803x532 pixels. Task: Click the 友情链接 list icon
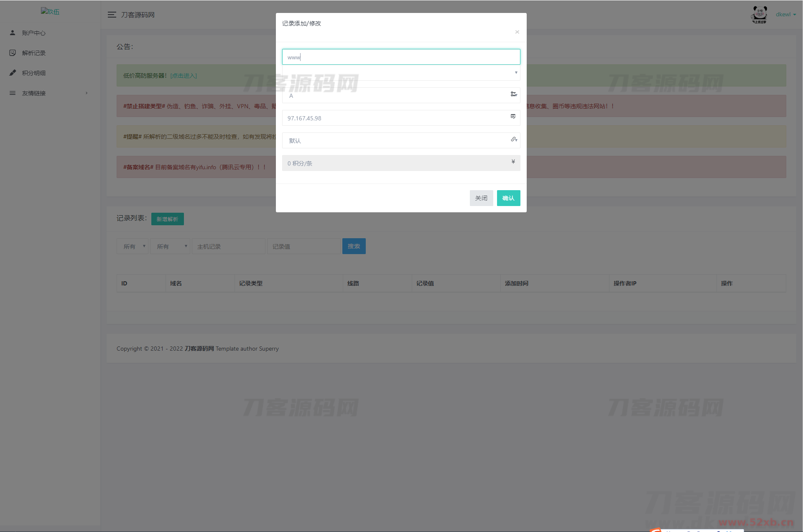coord(13,93)
